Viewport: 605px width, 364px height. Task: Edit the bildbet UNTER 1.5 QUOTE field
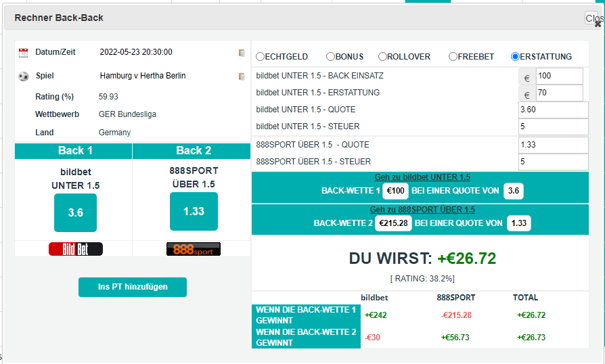click(x=554, y=110)
